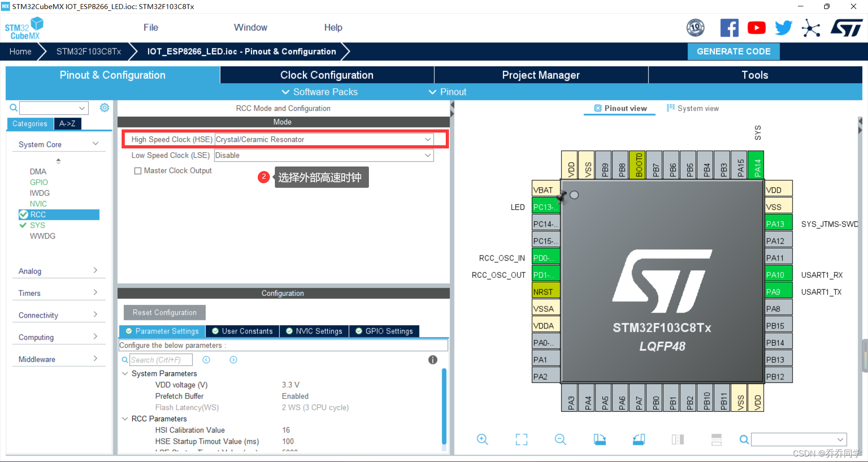Image resolution: width=868 pixels, height=462 pixels.
Task: Open the Pinout dropdown menu
Action: click(448, 92)
